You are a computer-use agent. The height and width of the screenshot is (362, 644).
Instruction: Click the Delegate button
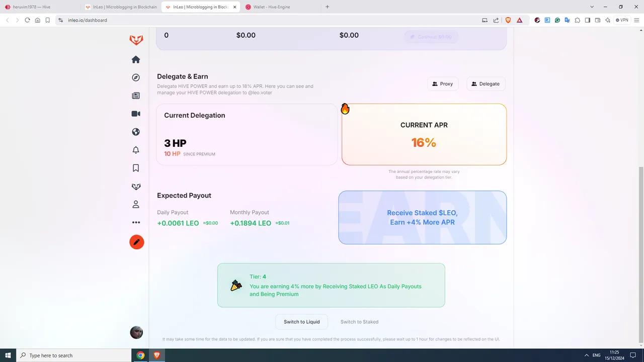click(x=486, y=84)
